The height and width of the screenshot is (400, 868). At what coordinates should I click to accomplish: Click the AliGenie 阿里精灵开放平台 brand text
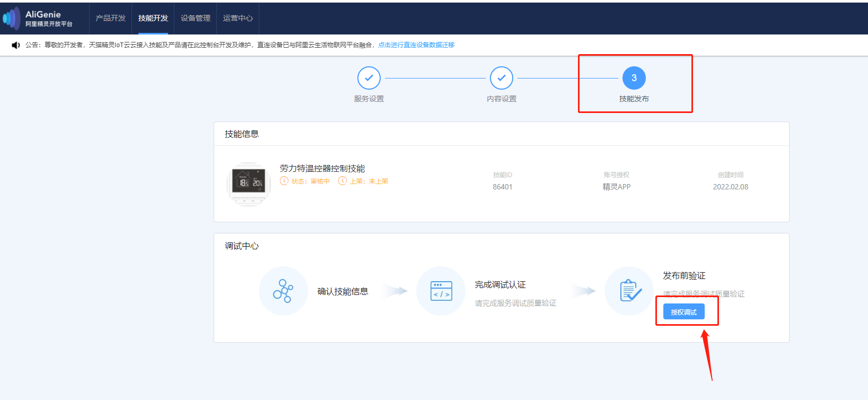point(49,19)
